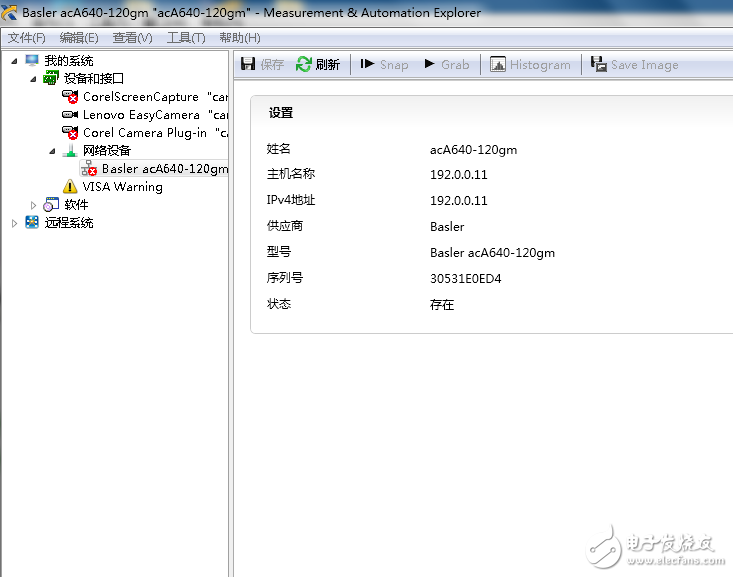Click the Histogram button label
This screenshot has height=577, width=733.
point(540,65)
